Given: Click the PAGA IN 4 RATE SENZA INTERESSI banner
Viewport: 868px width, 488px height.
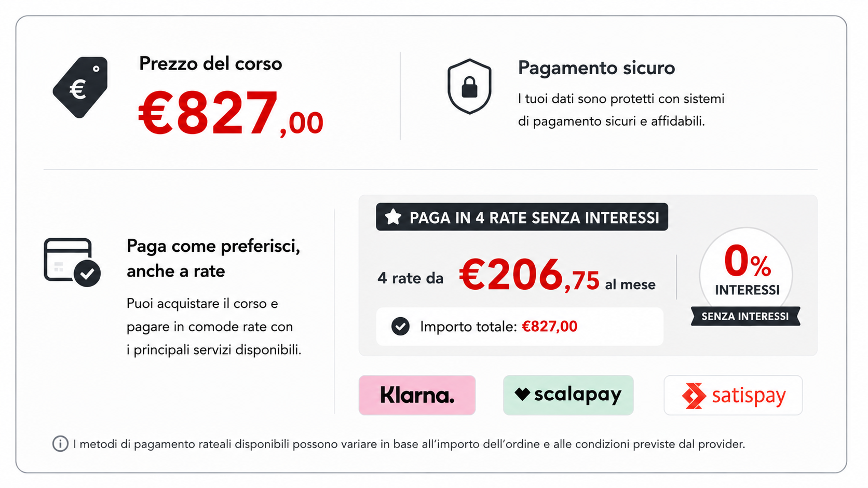Looking at the screenshot, I should tap(522, 217).
